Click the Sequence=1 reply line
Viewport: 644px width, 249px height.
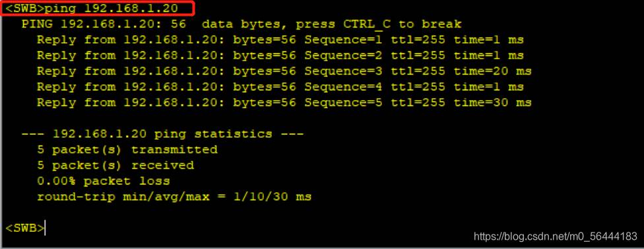click(x=280, y=40)
